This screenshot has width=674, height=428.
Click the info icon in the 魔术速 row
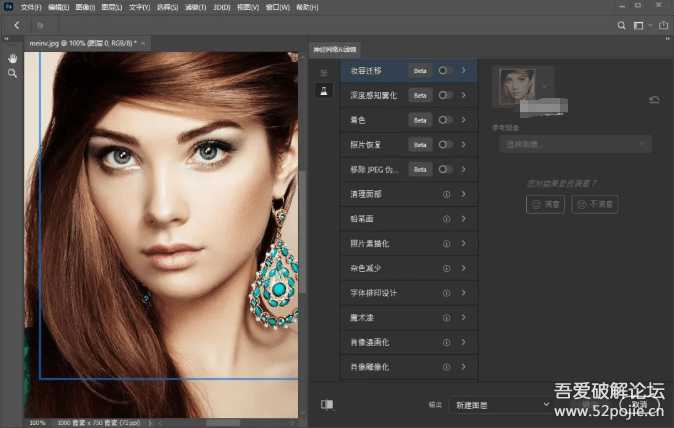tap(447, 318)
